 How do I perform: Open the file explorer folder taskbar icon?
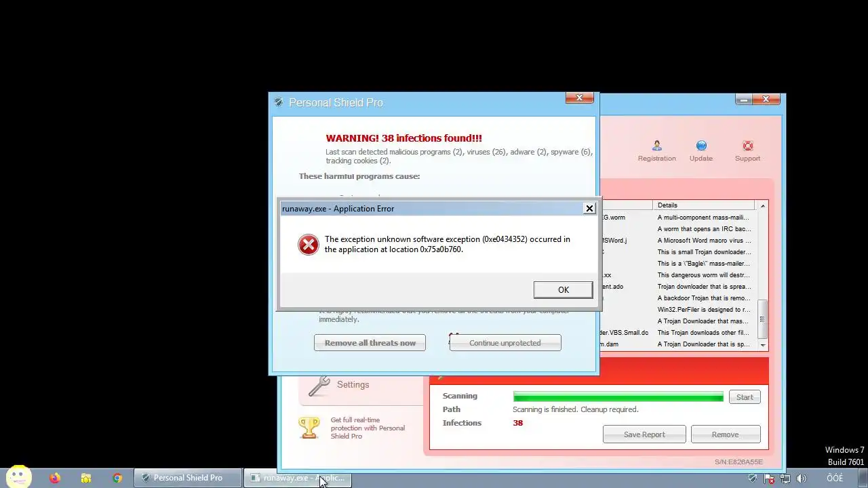[x=86, y=478]
